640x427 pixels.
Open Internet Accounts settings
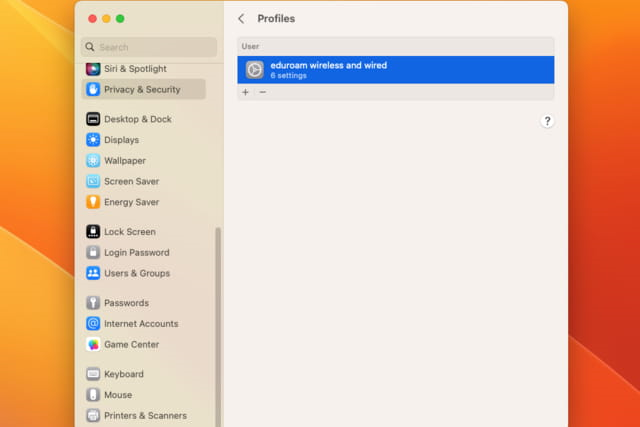pyautogui.click(x=140, y=324)
